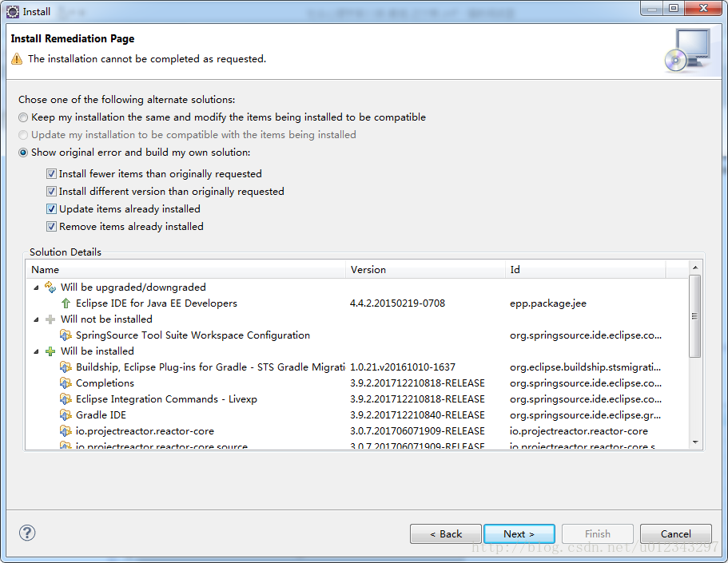Screen dimensions: 728x563
Task: Maximize the Install window
Action: [x=674, y=8]
